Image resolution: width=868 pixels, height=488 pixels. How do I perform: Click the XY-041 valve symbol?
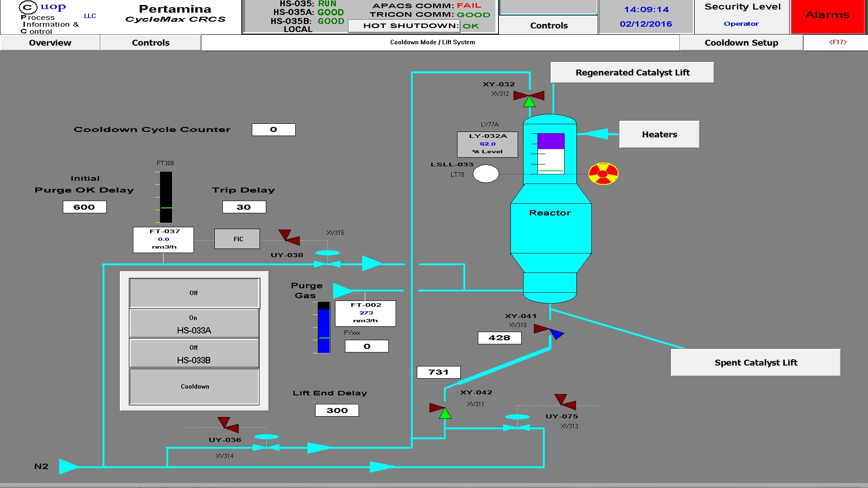click(x=549, y=332)
